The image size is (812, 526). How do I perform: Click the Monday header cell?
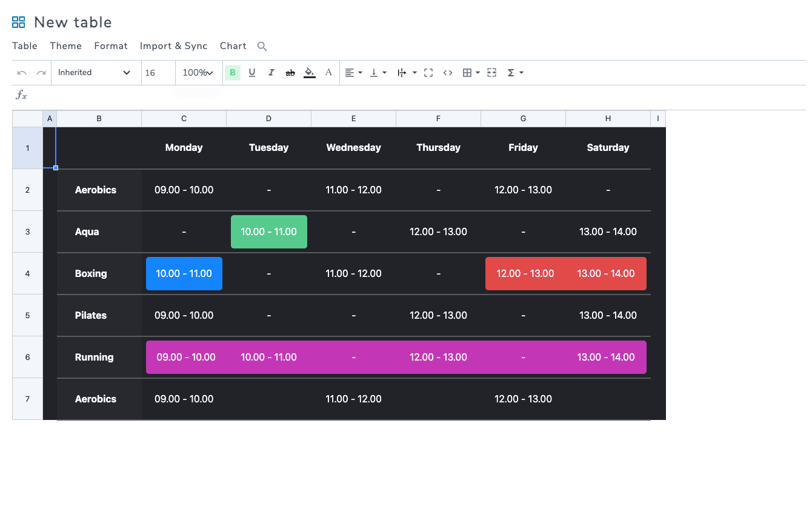click(184, 148)
